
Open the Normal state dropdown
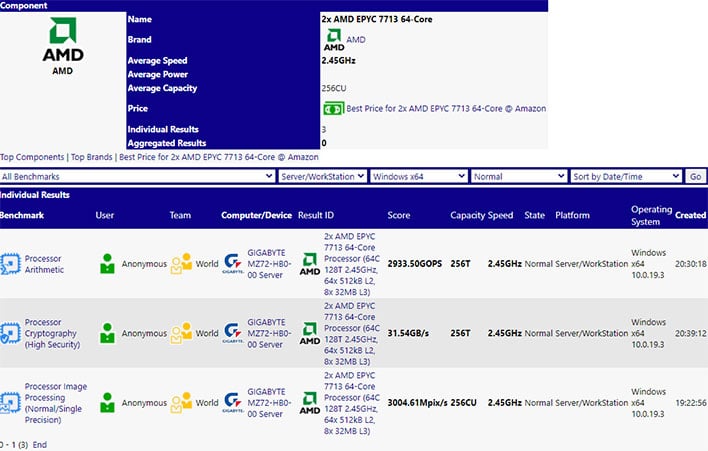pyautogui.click(x=519, y=177)
